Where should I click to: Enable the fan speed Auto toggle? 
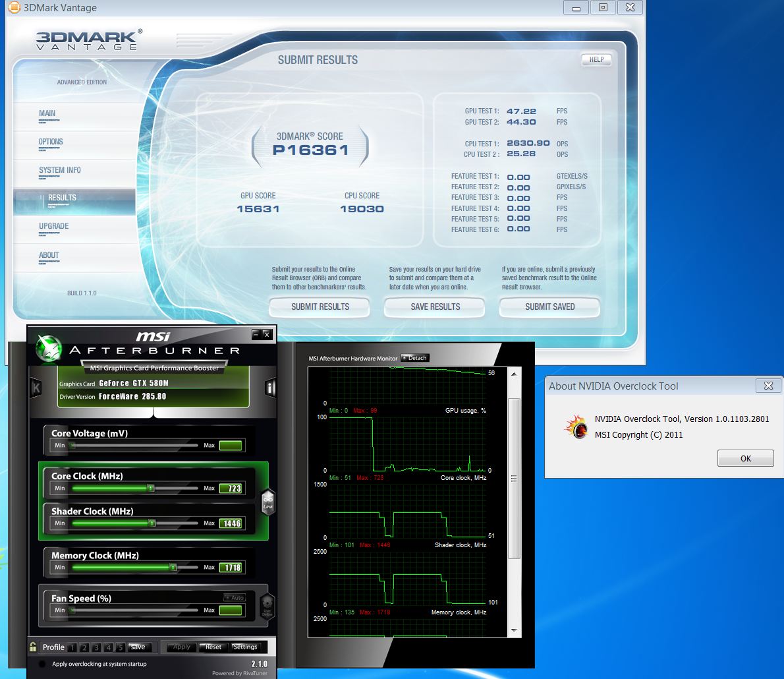coord(235,597)
